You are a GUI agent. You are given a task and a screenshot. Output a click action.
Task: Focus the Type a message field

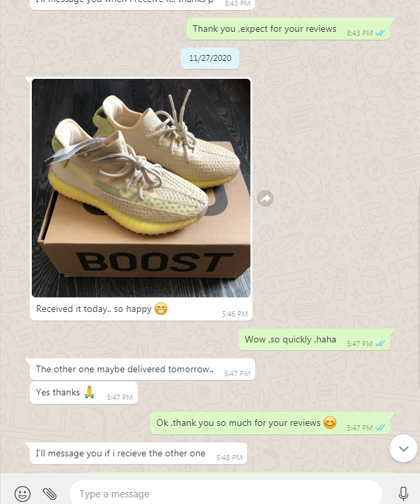pos(226,493)
